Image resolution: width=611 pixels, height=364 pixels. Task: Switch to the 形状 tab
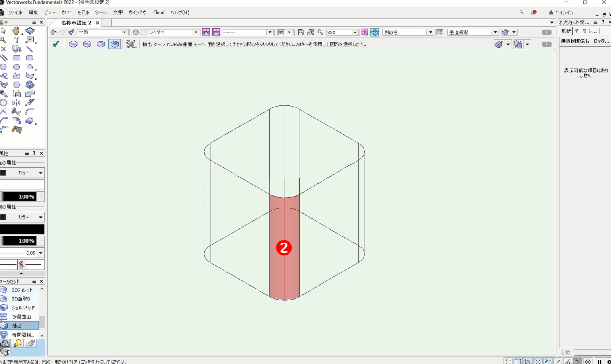[x=566, y=31]
